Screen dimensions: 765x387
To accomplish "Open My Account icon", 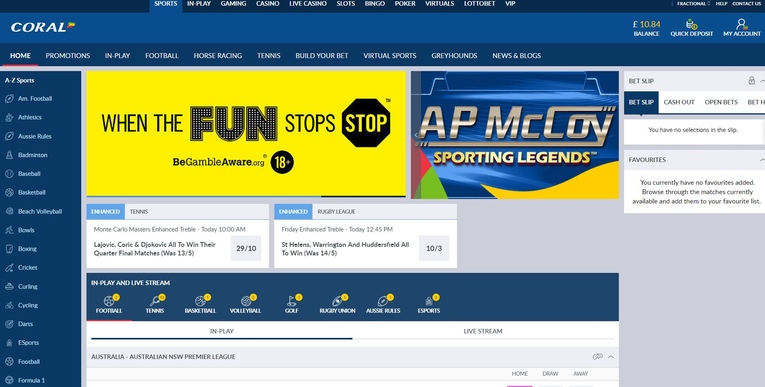I will [742, 24].
